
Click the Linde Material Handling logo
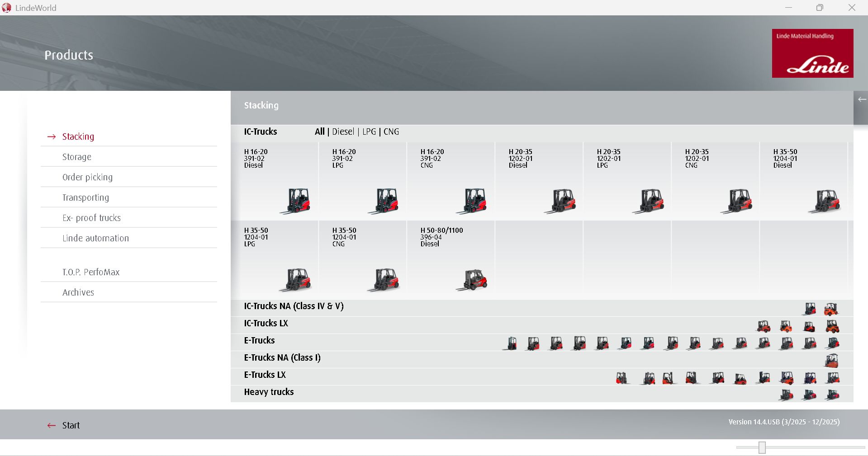pos(812,53)
